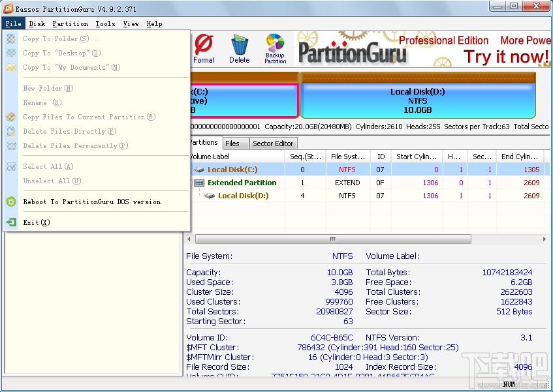
Task: Click the PartitionGuru app icon in title bar
Action: click(x=8, y=8)
